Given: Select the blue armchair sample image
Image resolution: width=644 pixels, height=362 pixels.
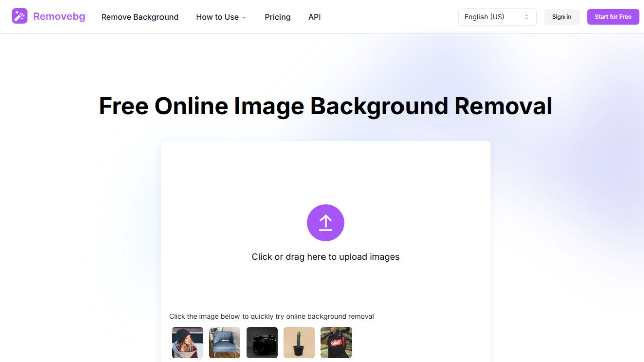Looking at the screenshot, I should coord(225,343).
